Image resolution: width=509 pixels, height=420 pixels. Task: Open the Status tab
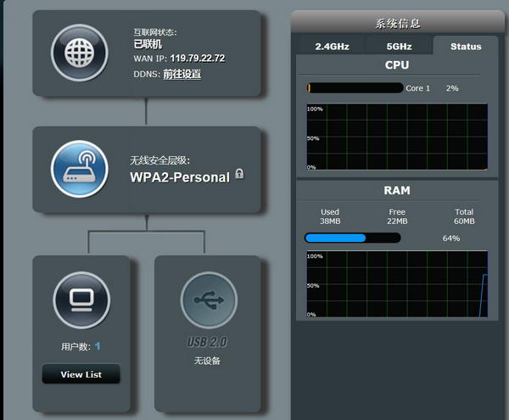(466, 47)
